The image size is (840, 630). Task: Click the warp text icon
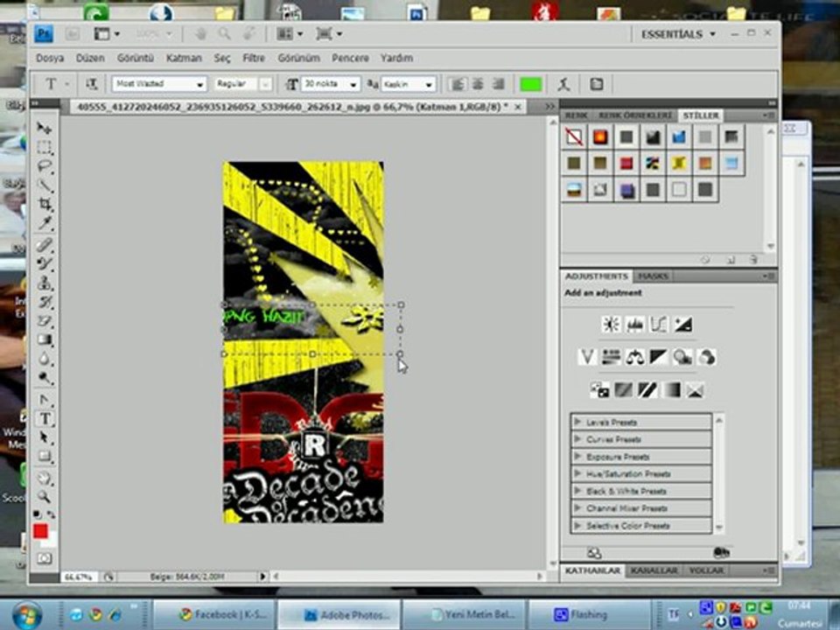pyautogui.click(x=564, y=84)
